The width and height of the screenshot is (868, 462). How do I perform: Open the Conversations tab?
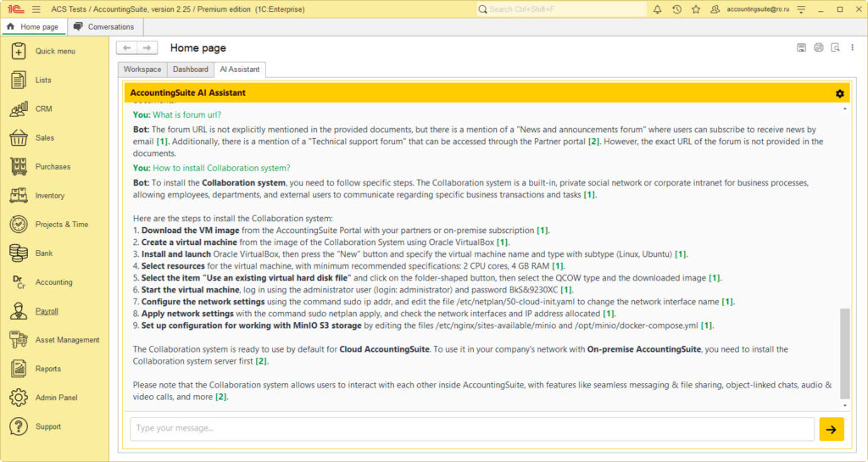[x=103, y=26]
